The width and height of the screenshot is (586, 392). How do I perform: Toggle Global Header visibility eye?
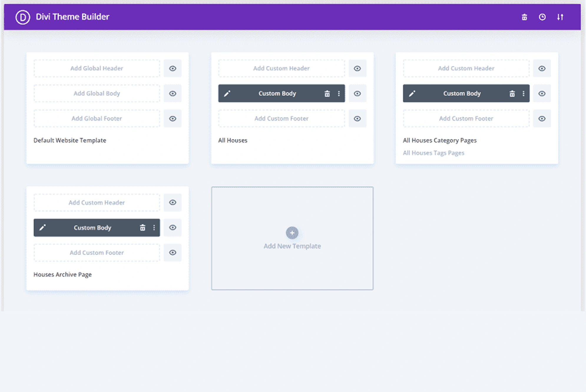173,69
